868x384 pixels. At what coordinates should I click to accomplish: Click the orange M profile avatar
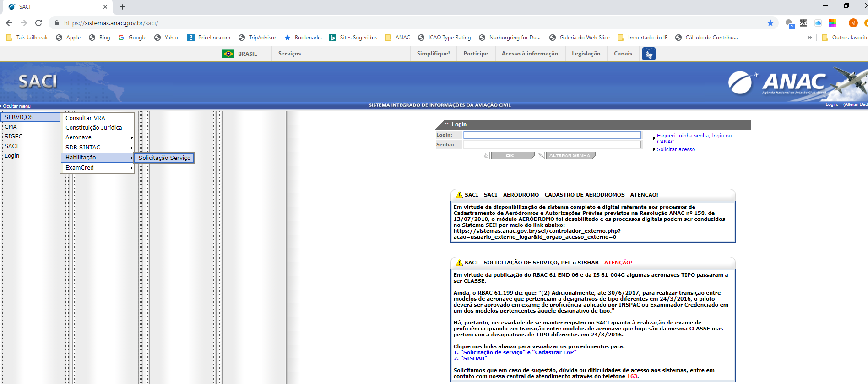(853, 23)
